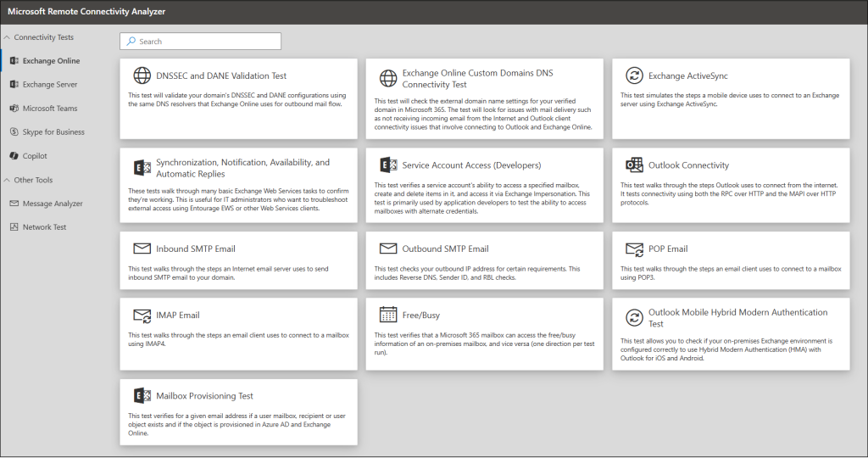Image resolution: width=868 pixels, height=458 pixels.
Task: Click the sync icon on Exchange ActiveSync card
Action: tap(634, 75)
